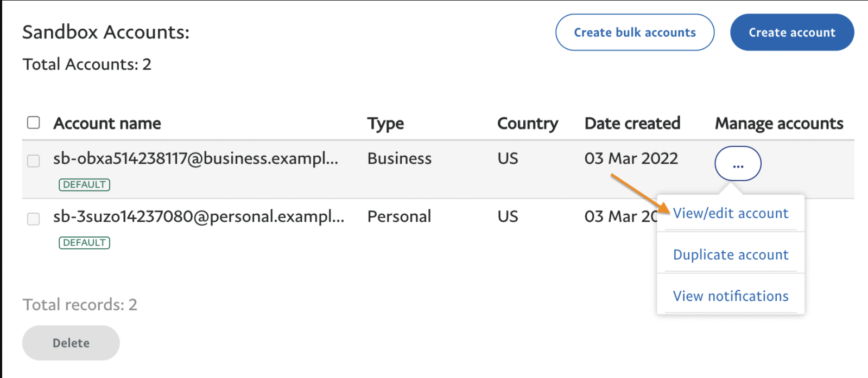Click the Business type cell in first row
This screenshot has width=868, height=378.
coord(399,158)
